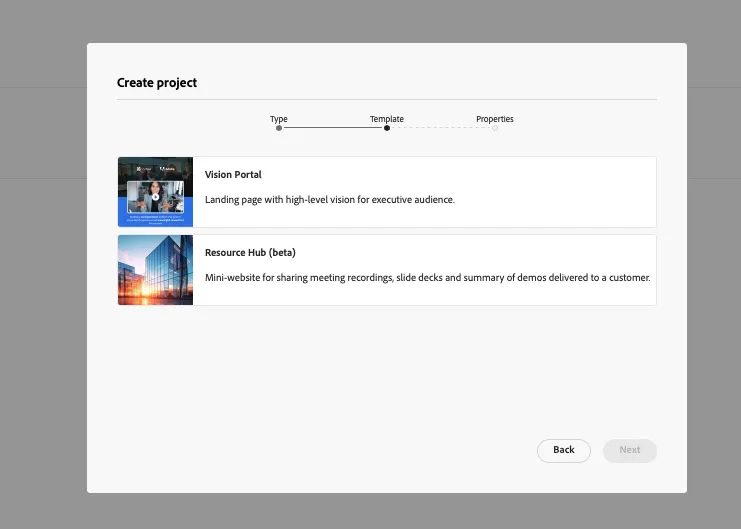Select the Vision Portal template title
This screenshot has height=529, width=741.
pyautogui.click(x=233, y=174)
